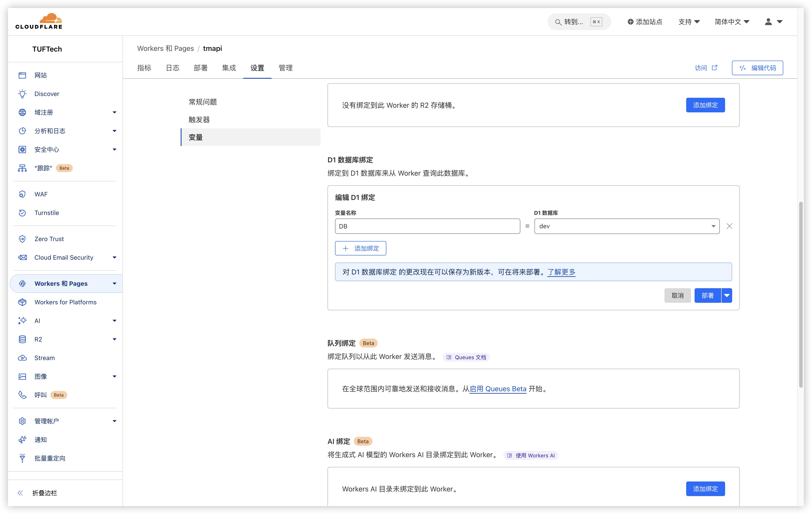Navigate to Zero Trust

point(49,238)
